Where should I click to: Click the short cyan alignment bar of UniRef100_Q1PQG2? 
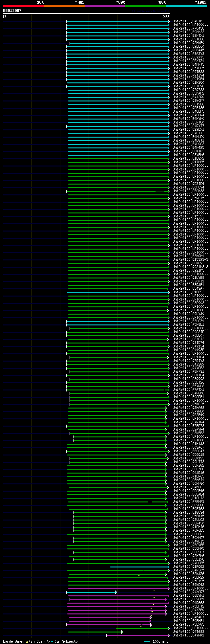click(140, 567)
